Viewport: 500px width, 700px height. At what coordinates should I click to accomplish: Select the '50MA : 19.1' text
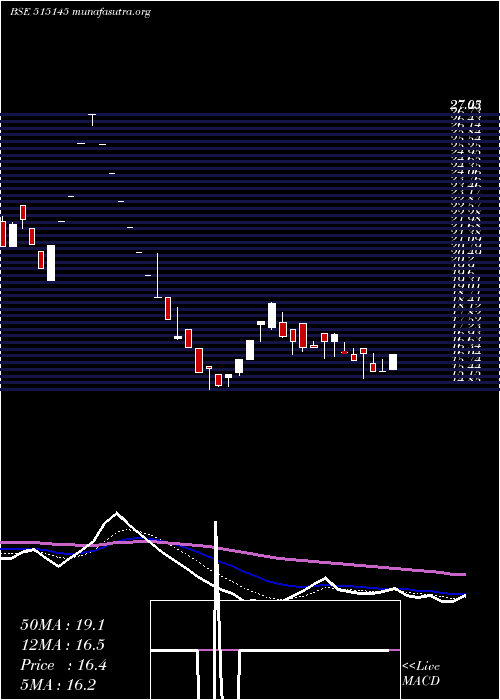pyautogui.click(x=62, y=625)
